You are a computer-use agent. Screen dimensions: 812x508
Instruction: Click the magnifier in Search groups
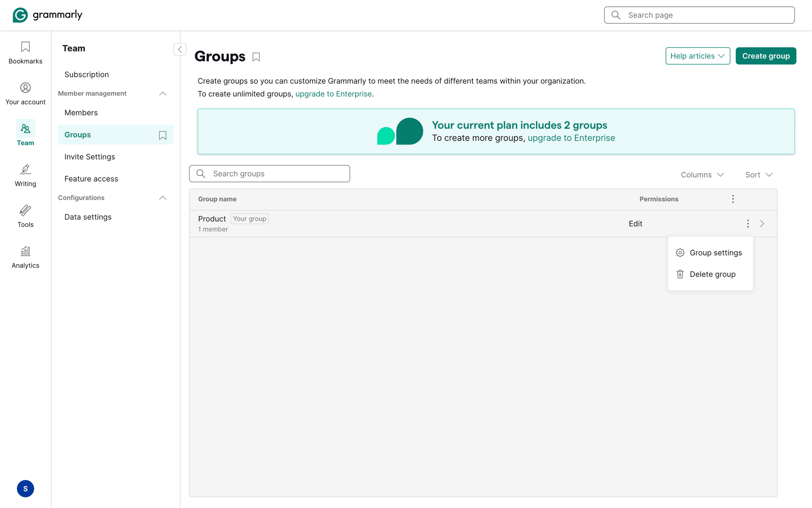[201, 174]
